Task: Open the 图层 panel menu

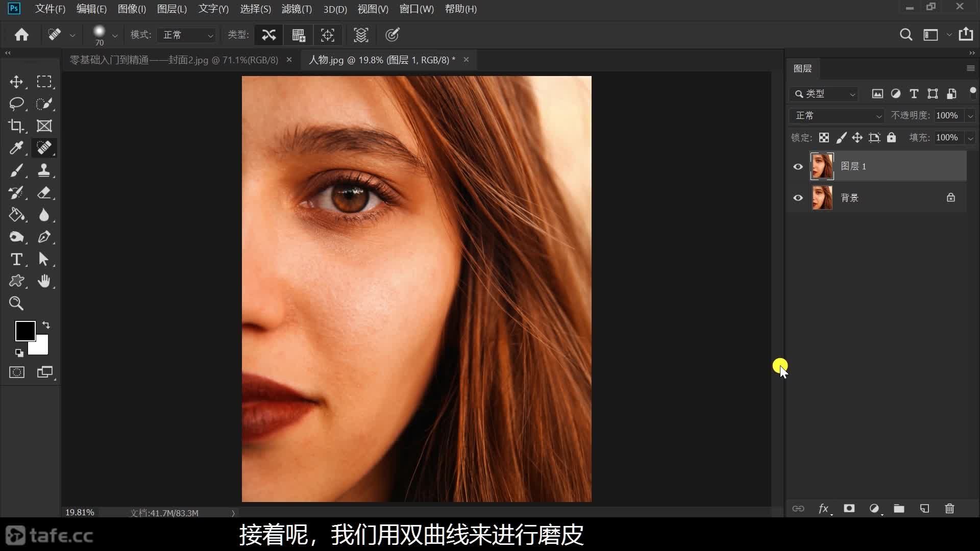Action: (x=970, y=68)
